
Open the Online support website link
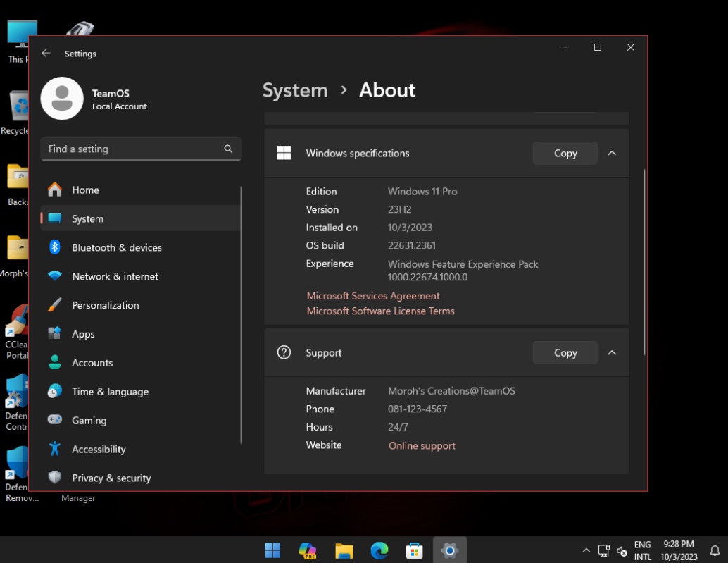422,445
